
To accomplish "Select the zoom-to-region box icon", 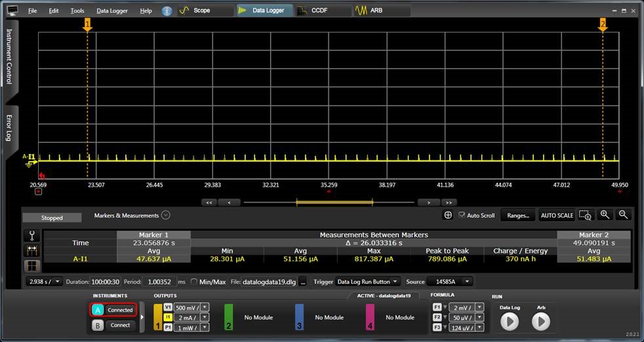I will point(585,215).
